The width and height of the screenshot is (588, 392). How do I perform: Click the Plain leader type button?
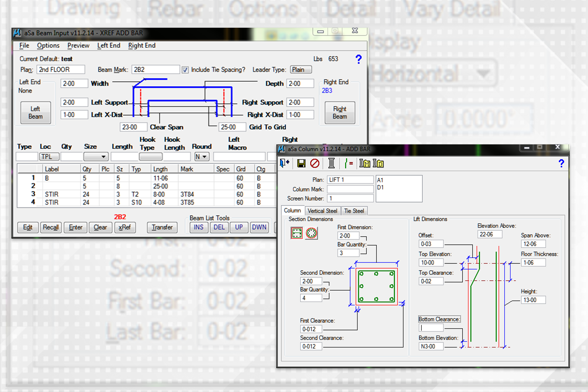coord(301,70)
